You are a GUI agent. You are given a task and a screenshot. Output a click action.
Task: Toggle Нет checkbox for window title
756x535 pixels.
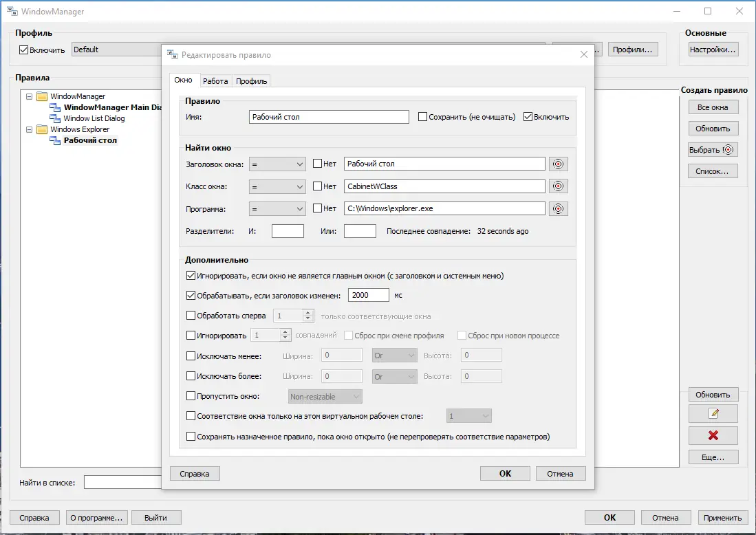317,164
